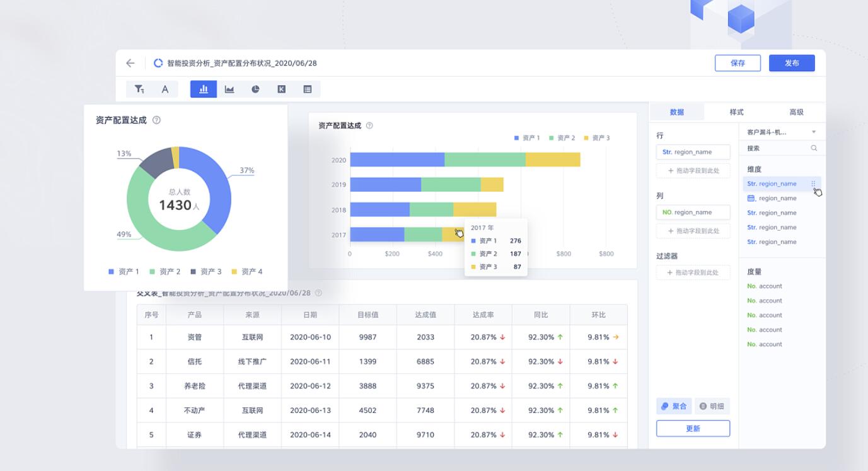The height and width of the screenshot is (471, 868).
Task: Click the help icon beside donut chart title
Action: point(156,120)
